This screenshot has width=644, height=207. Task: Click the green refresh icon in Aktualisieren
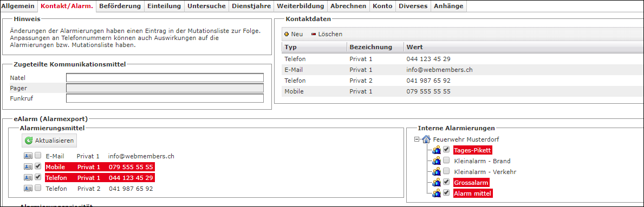[28, 141]
